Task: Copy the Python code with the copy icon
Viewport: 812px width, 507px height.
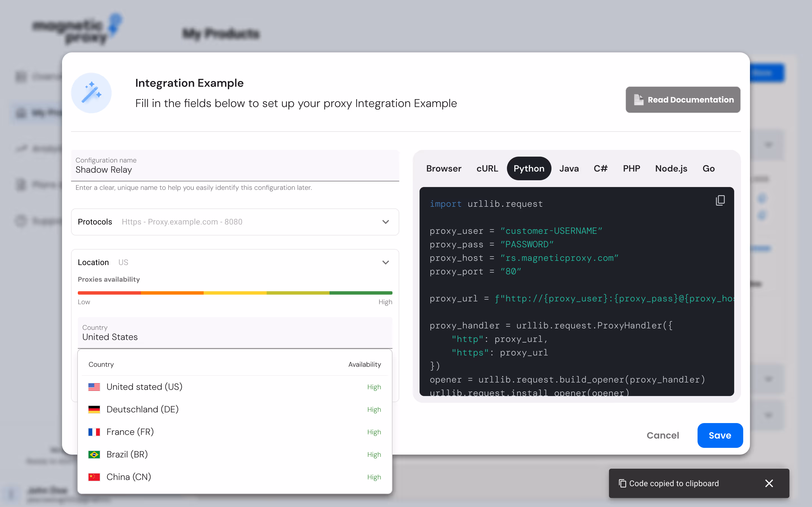Action: click(720, 200)
